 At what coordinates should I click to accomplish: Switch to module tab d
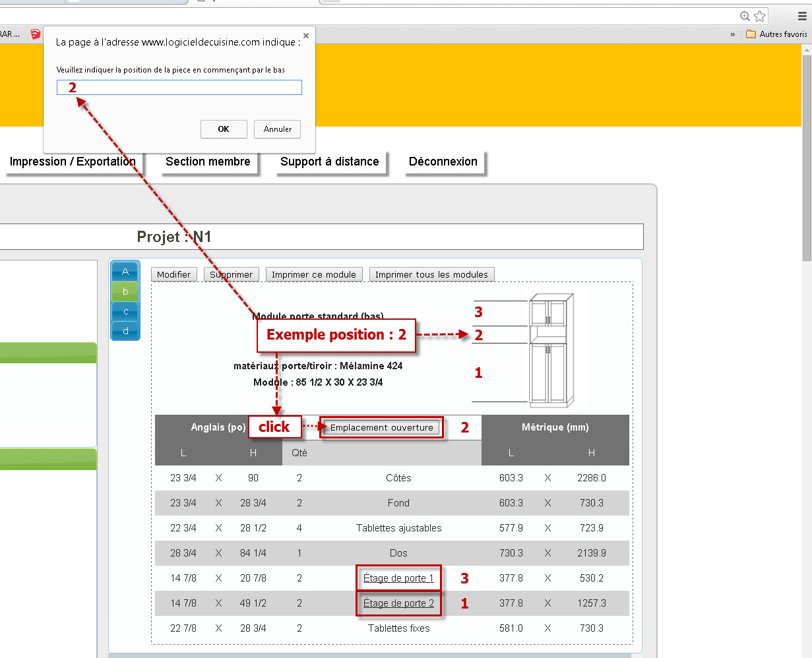pos(125,331)
